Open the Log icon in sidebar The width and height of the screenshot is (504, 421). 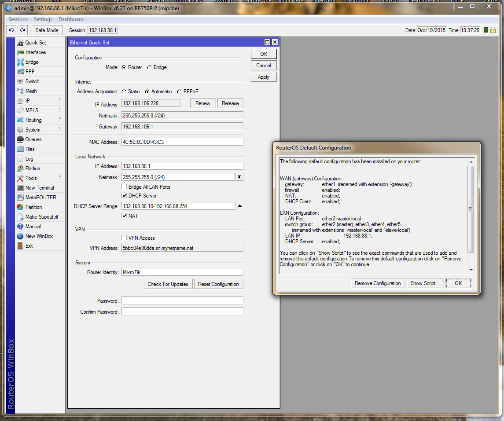(x=20, y=159)
